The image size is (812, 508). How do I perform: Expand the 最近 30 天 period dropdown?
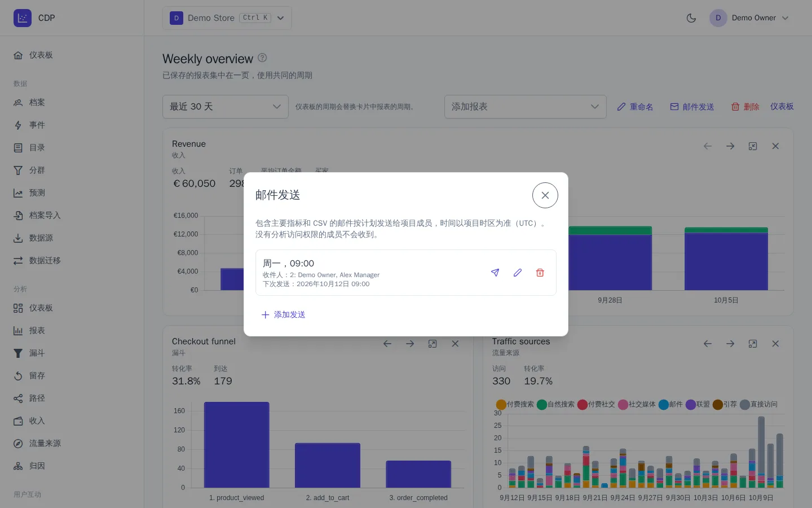point(226,107)
